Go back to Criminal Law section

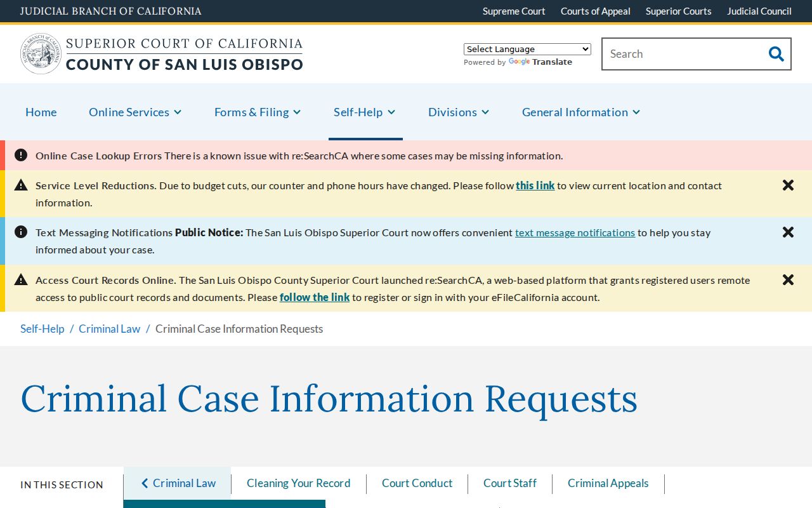178,483
